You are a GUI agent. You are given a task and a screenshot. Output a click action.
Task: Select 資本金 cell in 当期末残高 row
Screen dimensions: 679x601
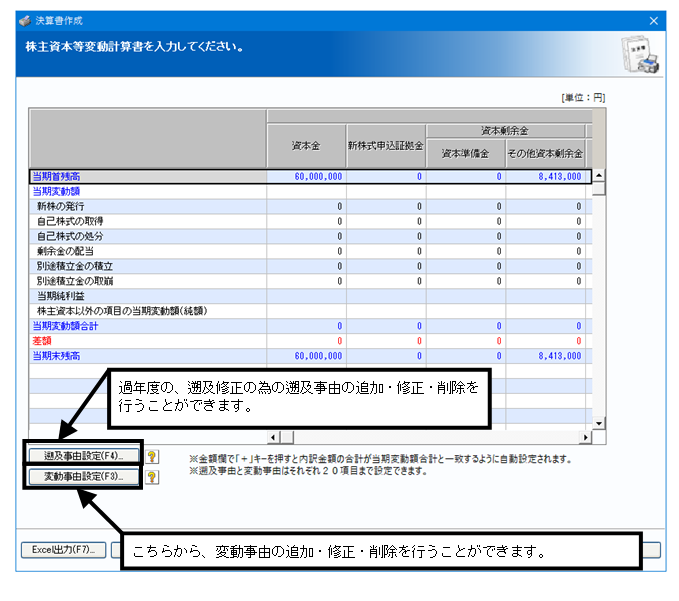(x=307, y=356)
